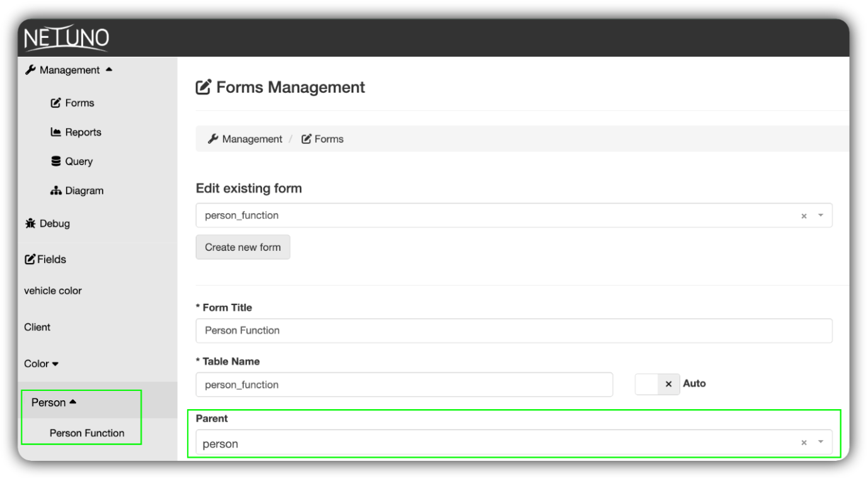Toggle the Auto switch for Table Name
The height and width of the screenshot is (481, 868).
657,384
